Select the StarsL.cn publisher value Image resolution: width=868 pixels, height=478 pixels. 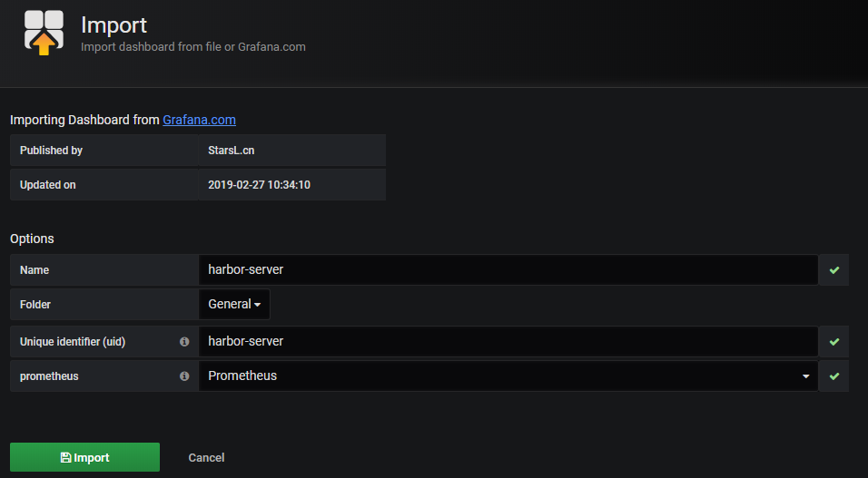(232, 151)
